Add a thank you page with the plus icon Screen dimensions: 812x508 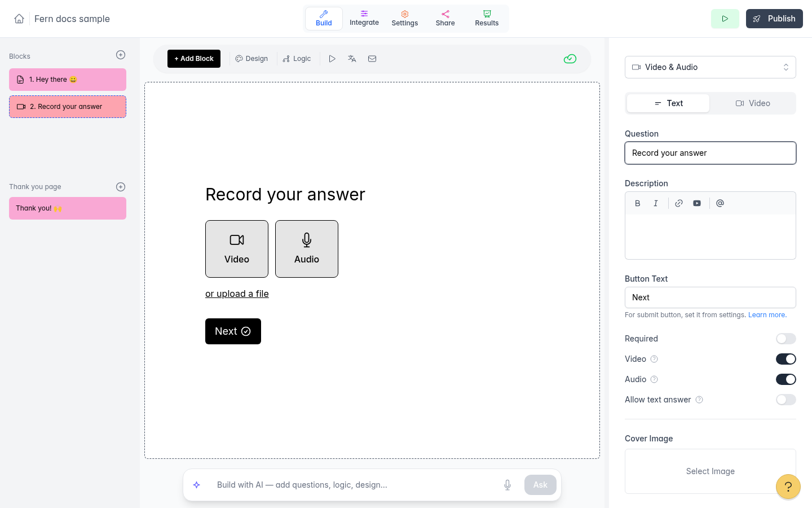click(x=121, y=187)
